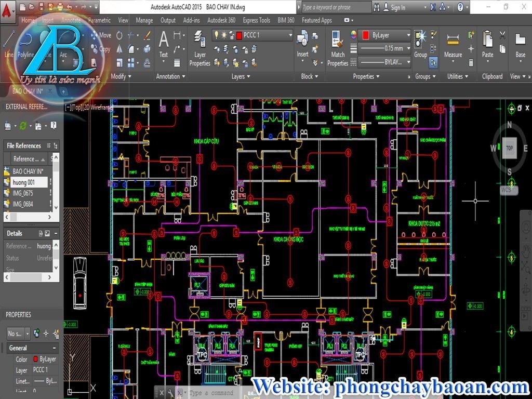
Task: Open the PCCC 1 layer dropdown
Action: click(x=289, y=35)
